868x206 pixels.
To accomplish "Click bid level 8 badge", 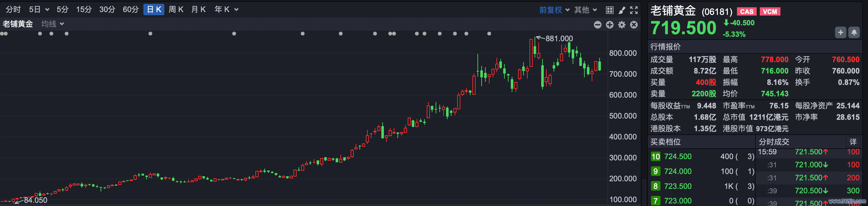I will (x=655, y=186).
